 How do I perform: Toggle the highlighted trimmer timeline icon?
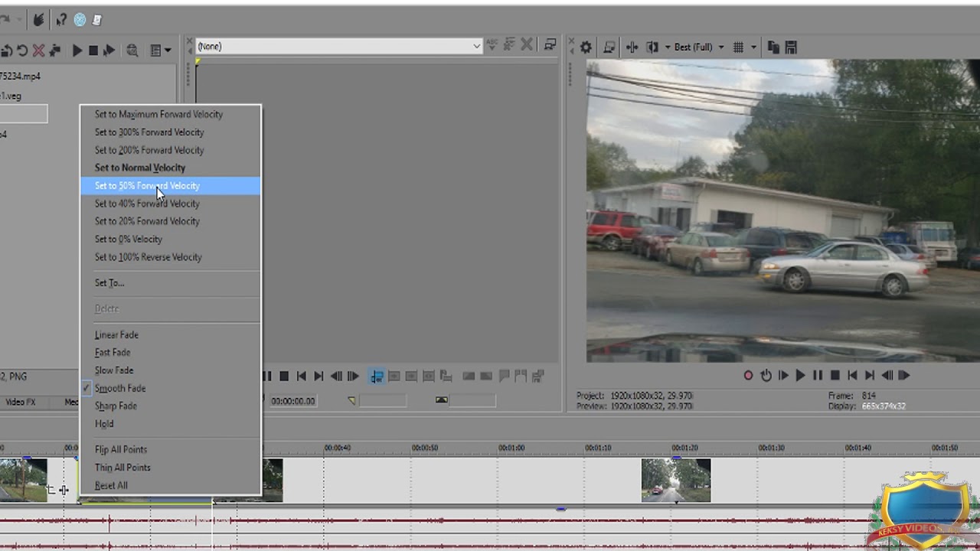pyautogui.click(x=377, y=376)
